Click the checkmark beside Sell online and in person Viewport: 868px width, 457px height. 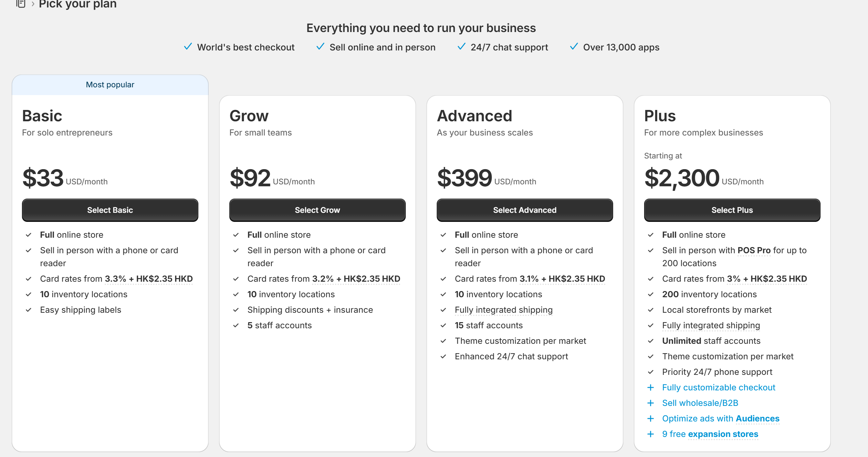320,47
